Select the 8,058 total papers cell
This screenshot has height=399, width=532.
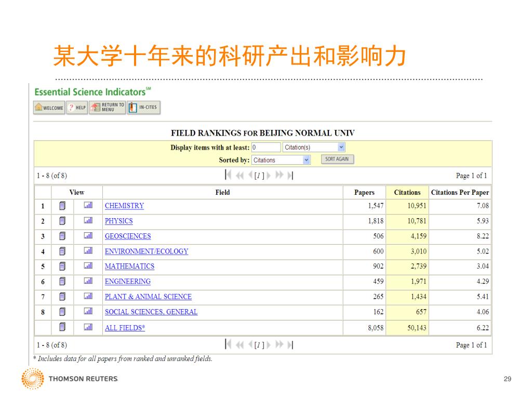coord(364,328)
